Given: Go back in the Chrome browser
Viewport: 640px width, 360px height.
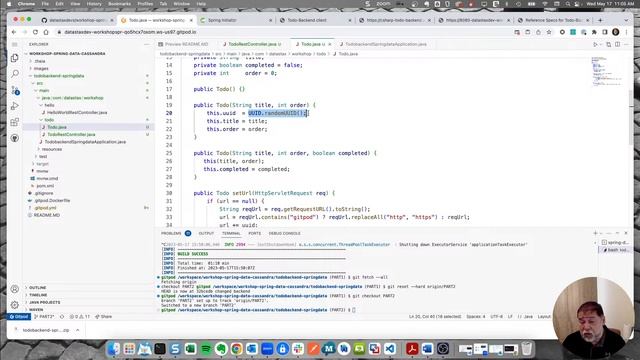Looking at the screenshot, I should [x=14, y=32].
